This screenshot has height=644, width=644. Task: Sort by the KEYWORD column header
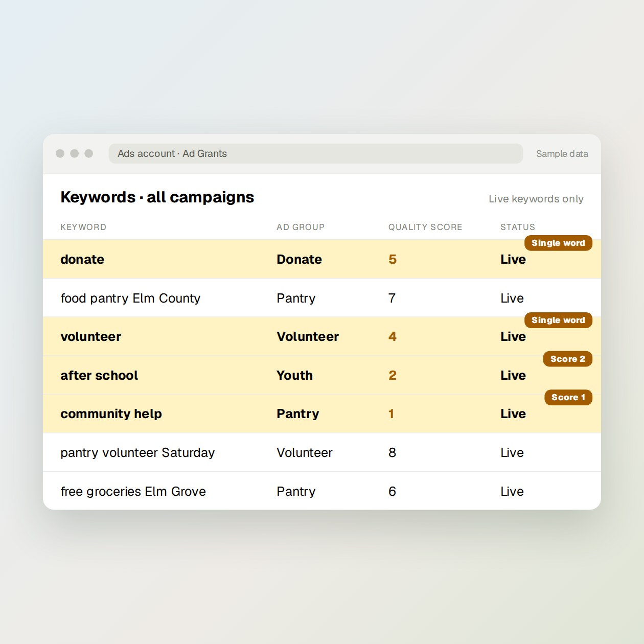coord(83,227)
